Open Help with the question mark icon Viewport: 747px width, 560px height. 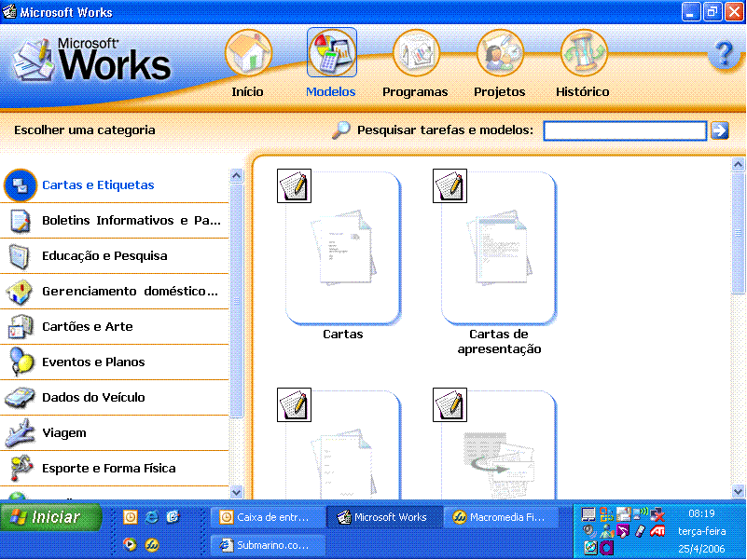coord(724,54)
